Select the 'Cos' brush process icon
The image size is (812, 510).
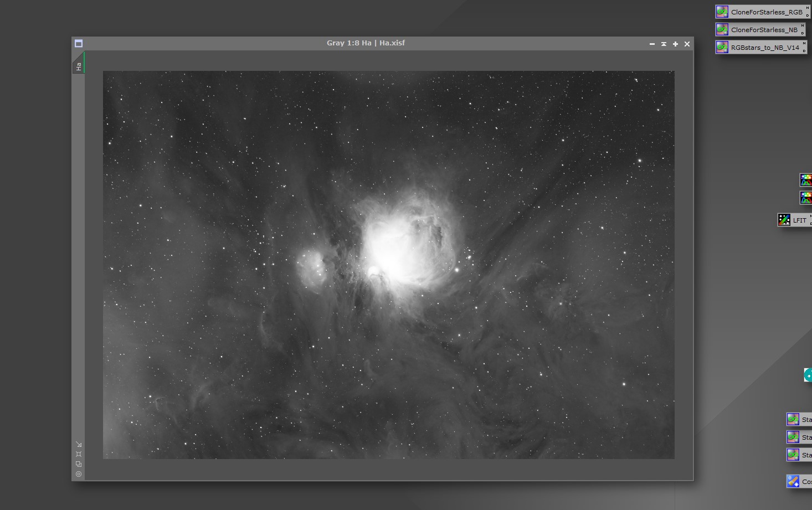click(x=799, y=481)
